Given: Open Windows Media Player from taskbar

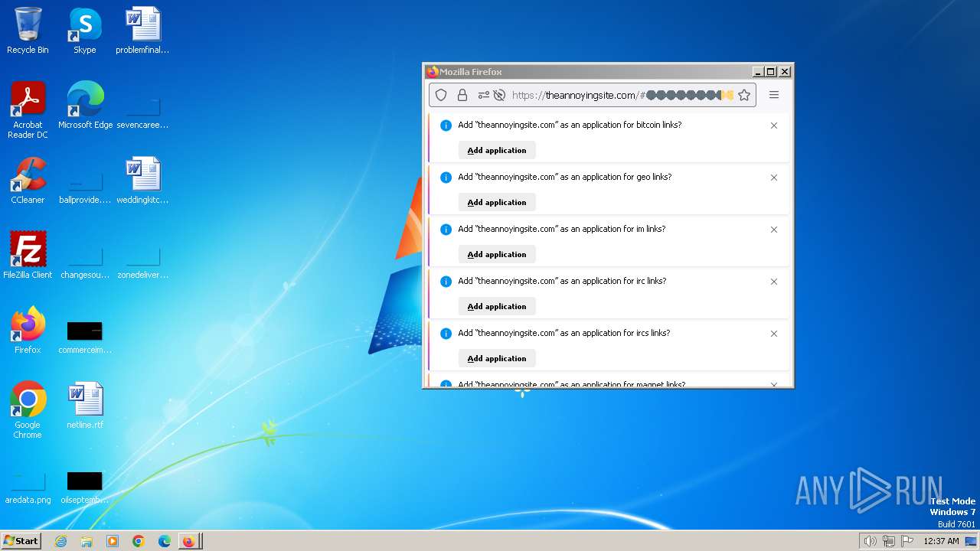Looking at the screenshot, I should tap(113, 541).
